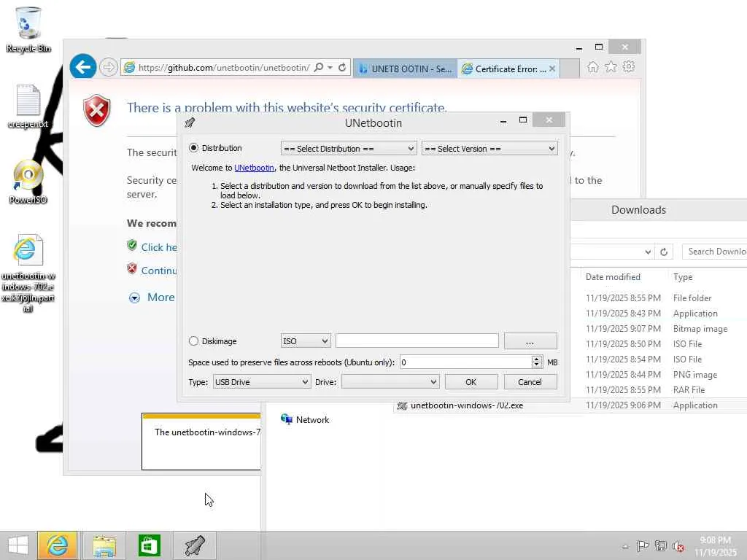This screenshot has width=747, height=560.
Task: Close the Certificate Error tab
Action: click(x=552, y=69)
